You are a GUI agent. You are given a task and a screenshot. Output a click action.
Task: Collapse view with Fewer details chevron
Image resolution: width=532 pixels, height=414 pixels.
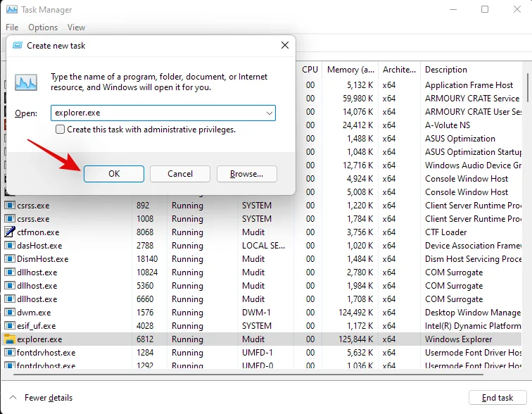[13, 398]
